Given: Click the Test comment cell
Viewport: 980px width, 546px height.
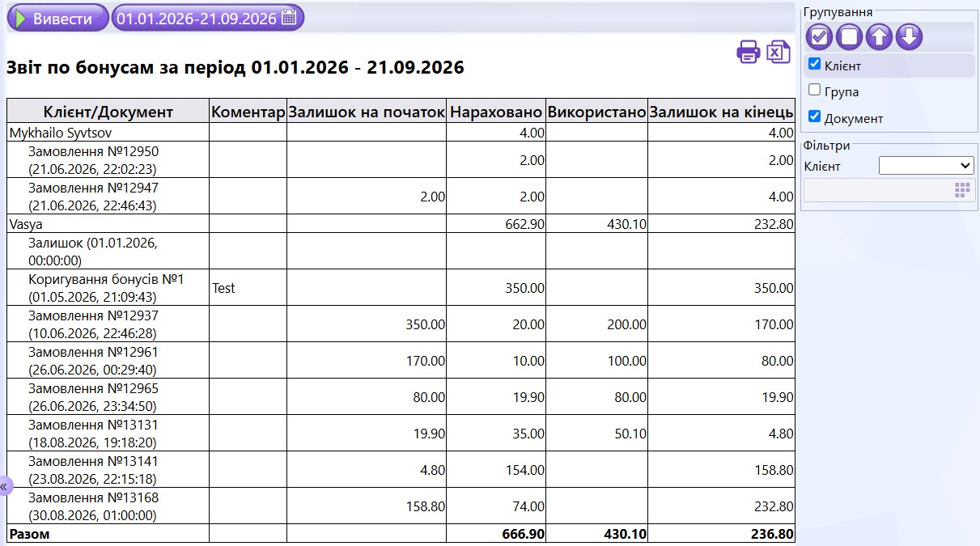Looking at the screenshot, I should point(248,287).
